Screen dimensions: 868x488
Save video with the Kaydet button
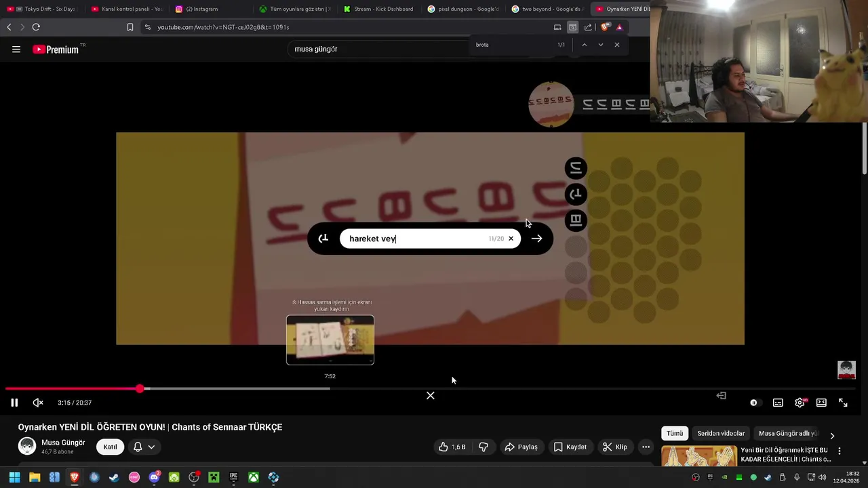(x=570, y=447)
